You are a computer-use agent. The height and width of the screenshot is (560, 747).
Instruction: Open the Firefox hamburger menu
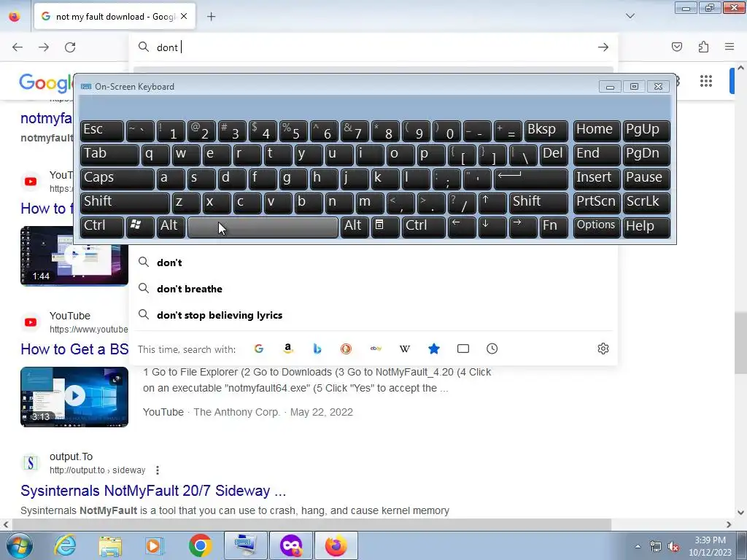[x=729, y=47]
